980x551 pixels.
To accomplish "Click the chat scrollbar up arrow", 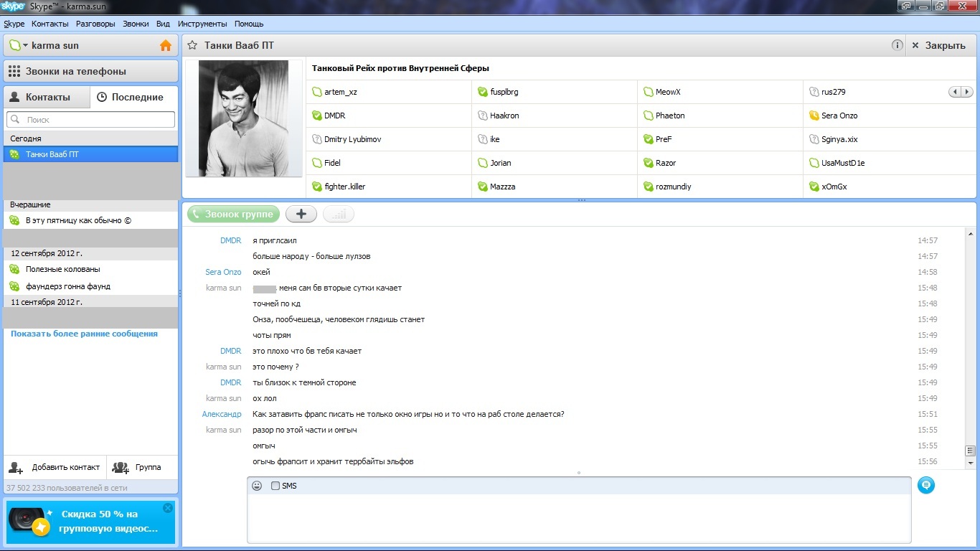I will pyautogui.click(x=971, y=234).
